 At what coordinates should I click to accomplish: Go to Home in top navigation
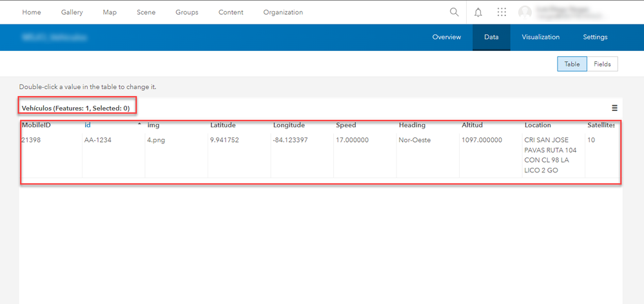click(32, 12)
